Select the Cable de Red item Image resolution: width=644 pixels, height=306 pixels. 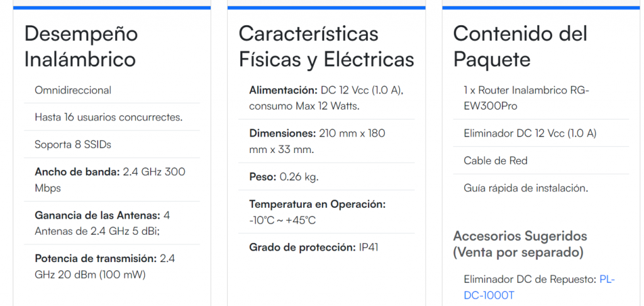click(x=496, y=161)
